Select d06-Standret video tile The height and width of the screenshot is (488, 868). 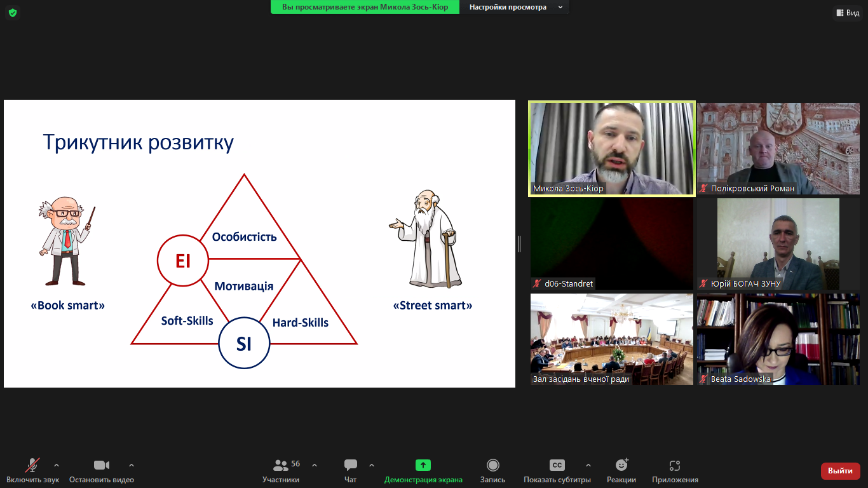point(612,244)
